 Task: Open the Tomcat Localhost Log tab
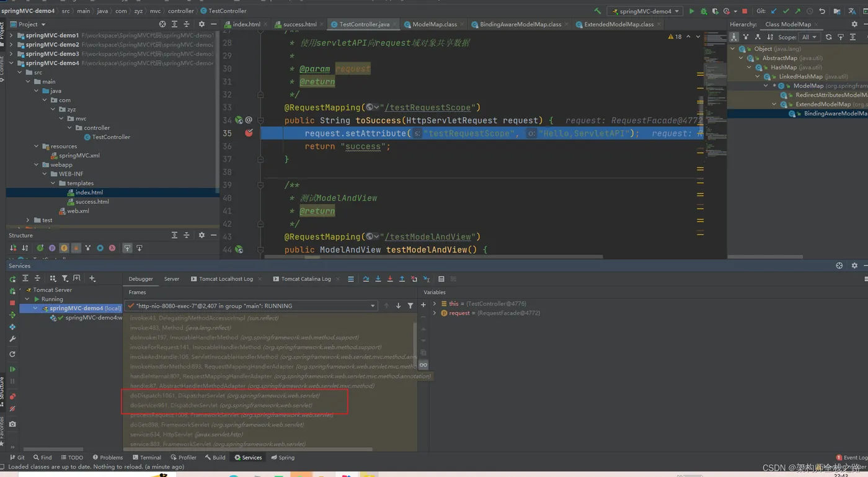coord(225,279)
